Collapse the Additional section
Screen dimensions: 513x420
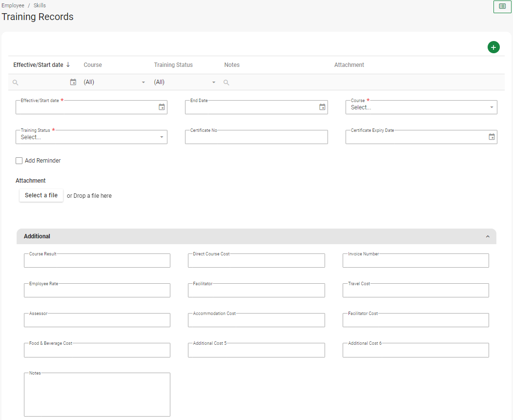coord(487,236)
